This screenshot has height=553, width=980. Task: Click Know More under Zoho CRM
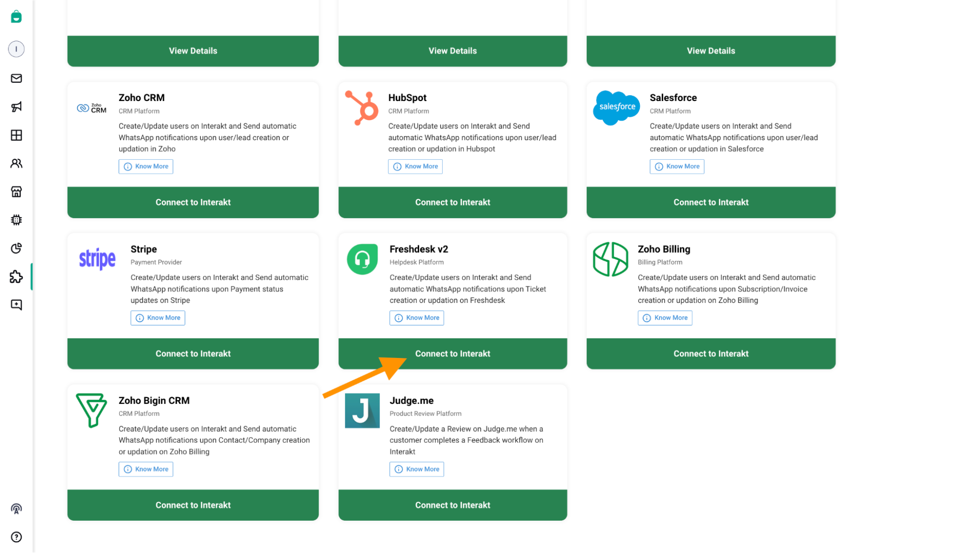click(146, 166)
